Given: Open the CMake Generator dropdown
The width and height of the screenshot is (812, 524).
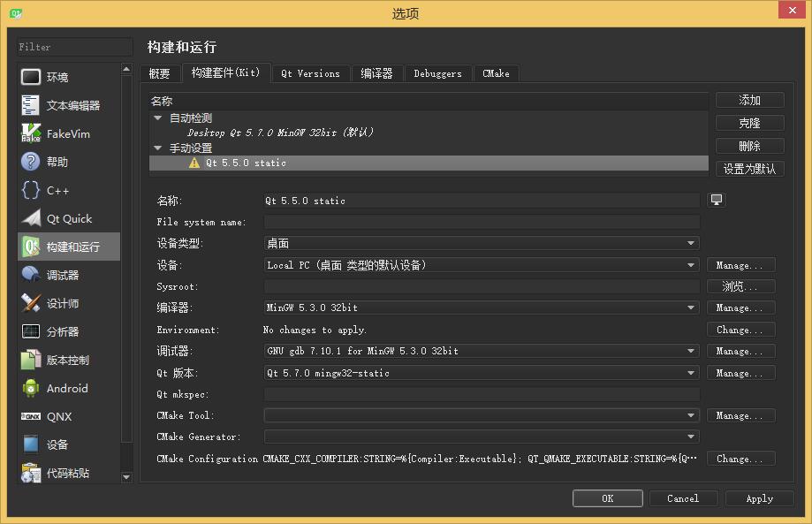Looking at the screenshot, I should 482,437.
